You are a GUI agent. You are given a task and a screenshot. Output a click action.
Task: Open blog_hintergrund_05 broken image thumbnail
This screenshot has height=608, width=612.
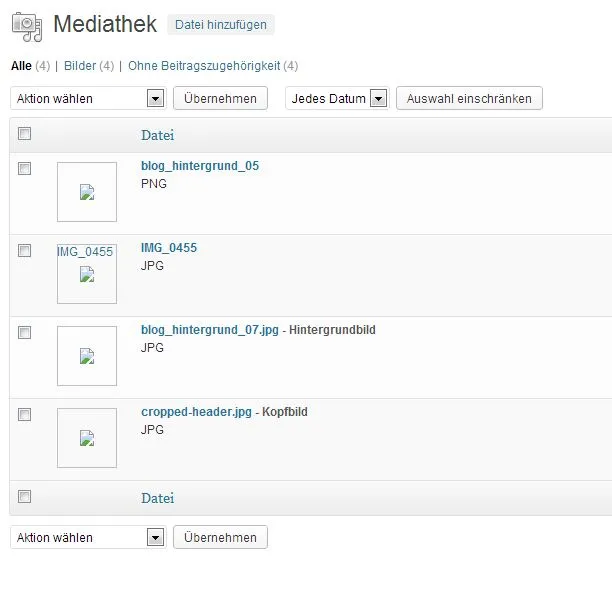click(x=87, y=192)
